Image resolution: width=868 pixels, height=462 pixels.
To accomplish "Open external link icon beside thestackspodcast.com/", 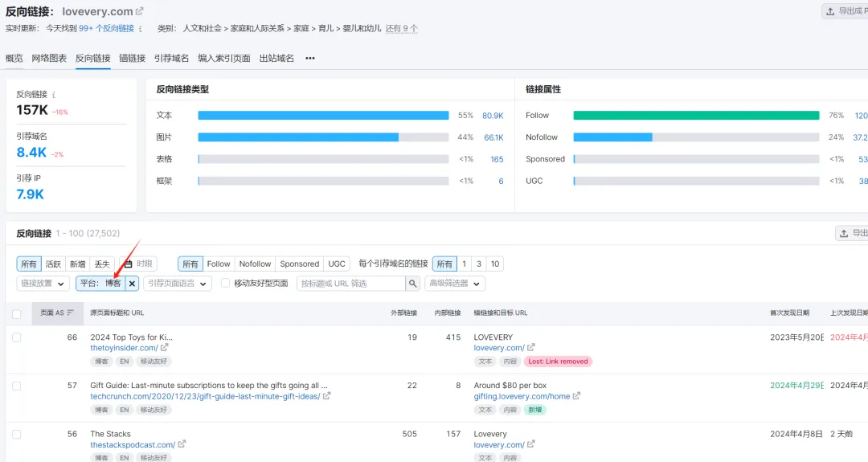I will click(x=182, y=444).
